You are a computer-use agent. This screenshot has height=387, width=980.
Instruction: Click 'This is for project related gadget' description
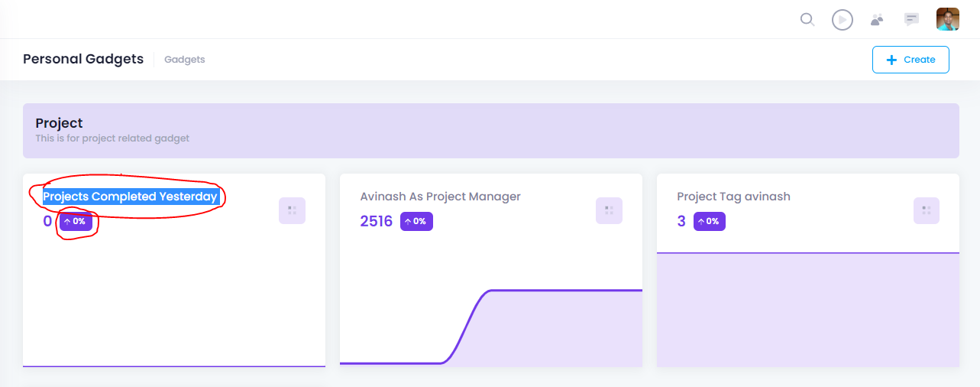[112, 139]
